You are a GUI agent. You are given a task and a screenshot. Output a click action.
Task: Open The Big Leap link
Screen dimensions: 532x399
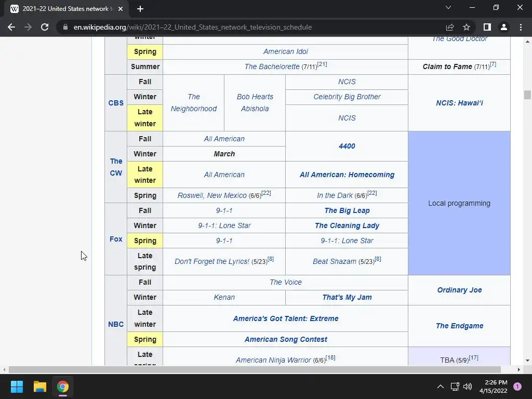click(x=347, y=210)
